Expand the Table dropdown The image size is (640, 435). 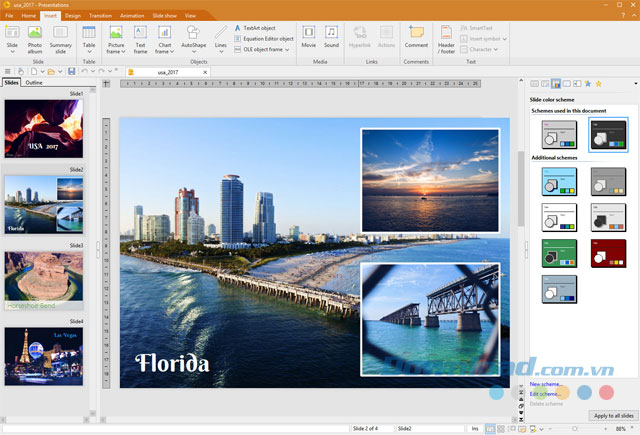89,51
